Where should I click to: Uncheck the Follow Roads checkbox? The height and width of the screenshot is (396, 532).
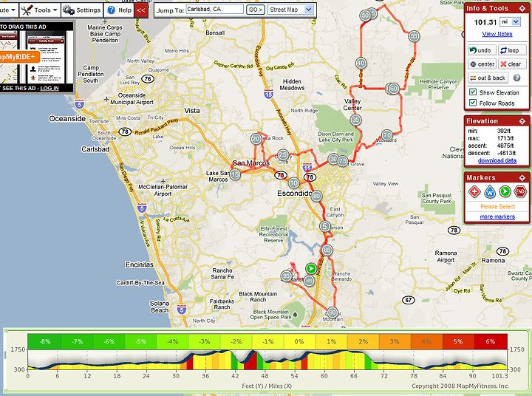(473, 103)
